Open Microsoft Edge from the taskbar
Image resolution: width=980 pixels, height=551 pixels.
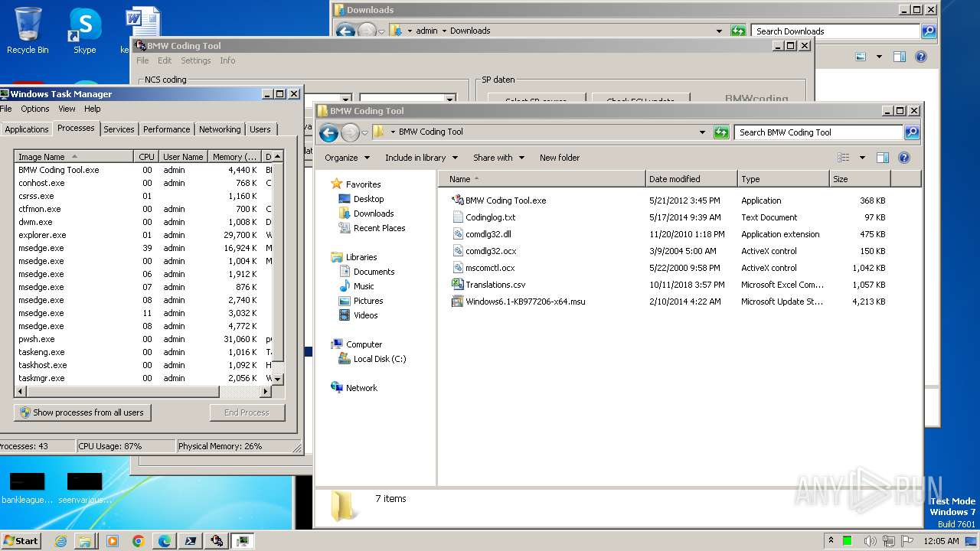tap(165, 541)
